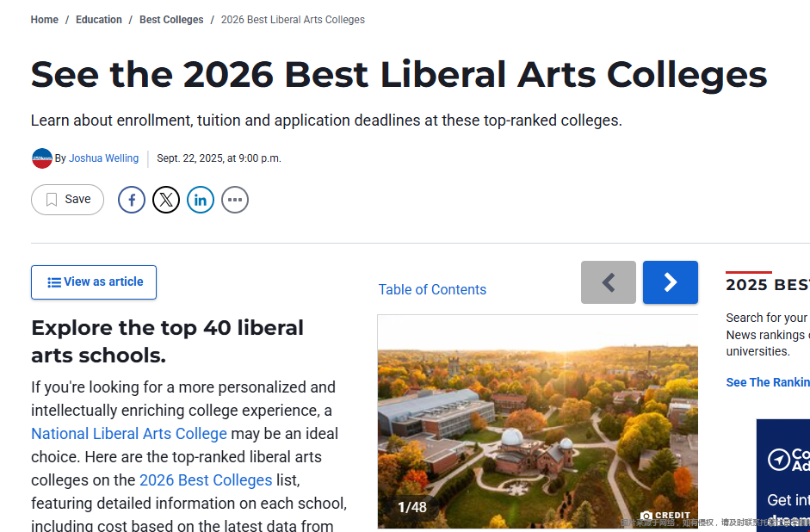Expand the Table of Contents
The width and height of the screenshot is (810, 532).
coord(432,290)
